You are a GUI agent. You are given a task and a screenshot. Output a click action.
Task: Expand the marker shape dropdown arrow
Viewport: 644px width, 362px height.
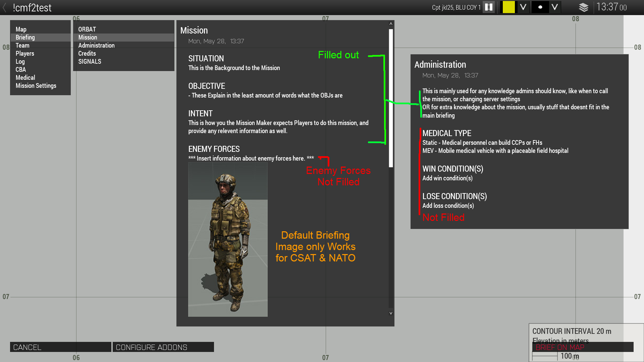pyautogui.click(x=555, y=7)
